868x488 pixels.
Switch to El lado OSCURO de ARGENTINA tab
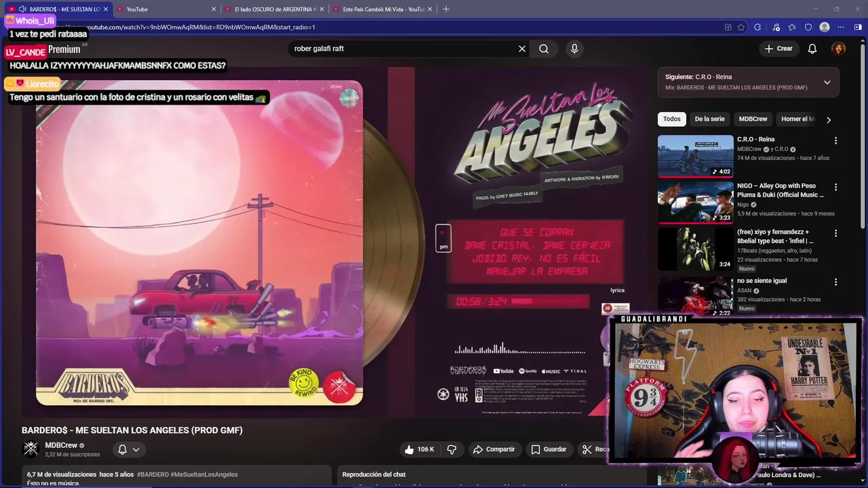point(274,9)
